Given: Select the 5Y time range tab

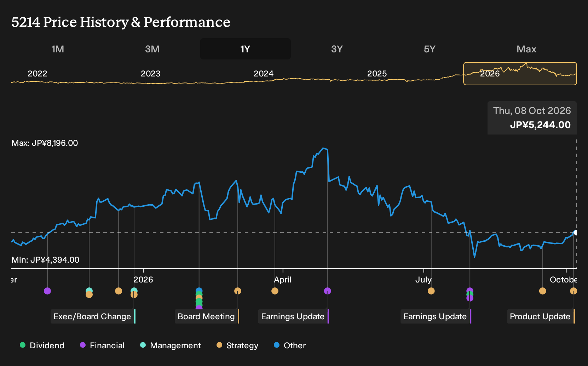Looking at the screenshot, I should point(430,49).
